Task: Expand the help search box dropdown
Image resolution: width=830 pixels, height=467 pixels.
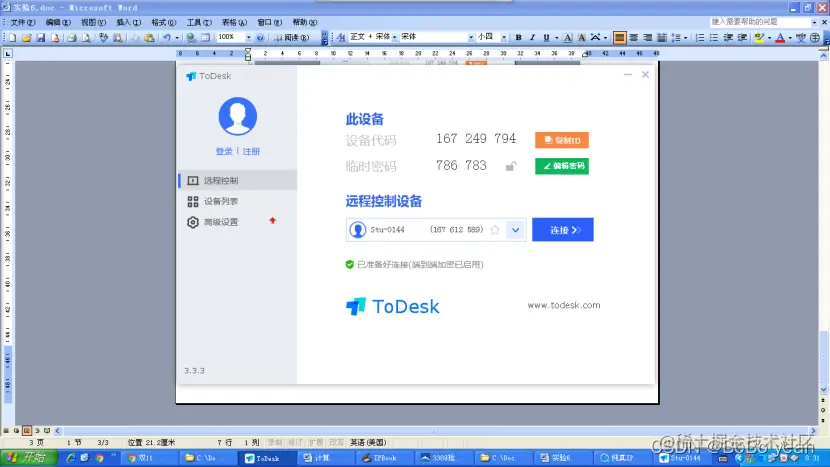Action: tap(814, 22)
